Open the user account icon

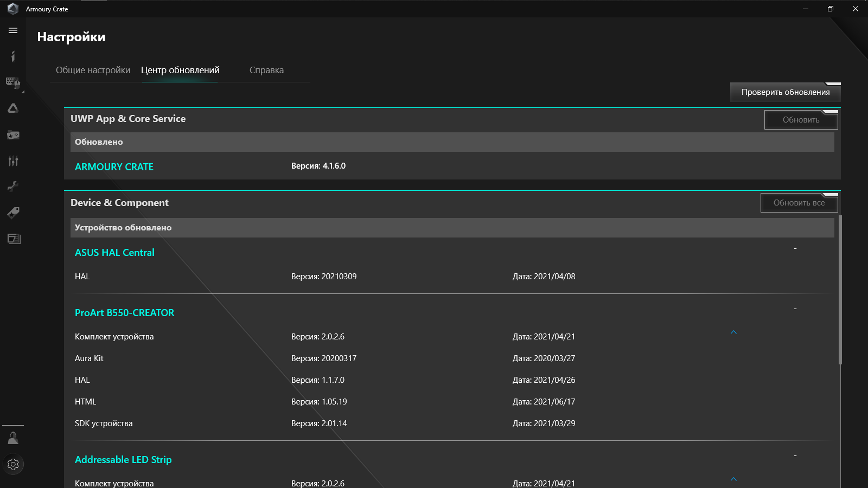13,438
